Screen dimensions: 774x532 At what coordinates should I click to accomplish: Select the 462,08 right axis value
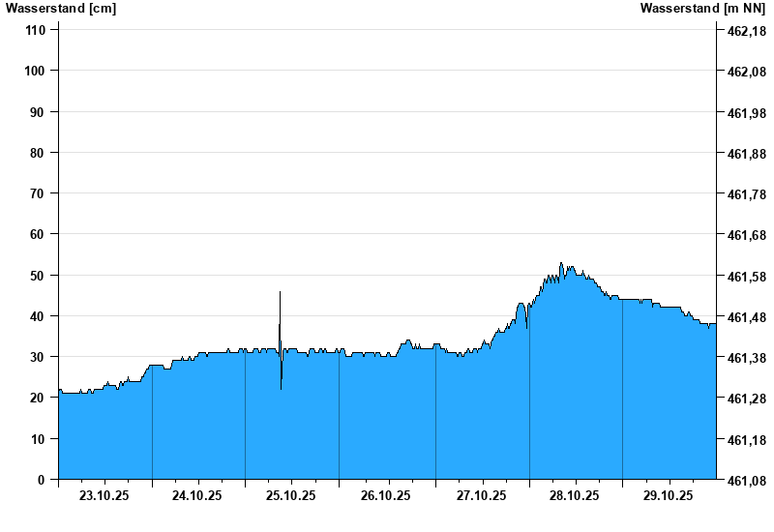pyautogui.click(x=747, y=72)
